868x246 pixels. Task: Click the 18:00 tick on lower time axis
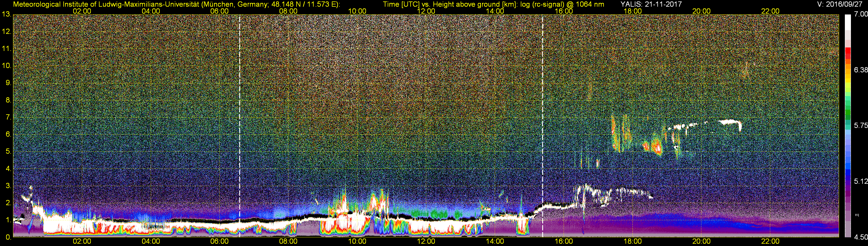pos(632,241)
